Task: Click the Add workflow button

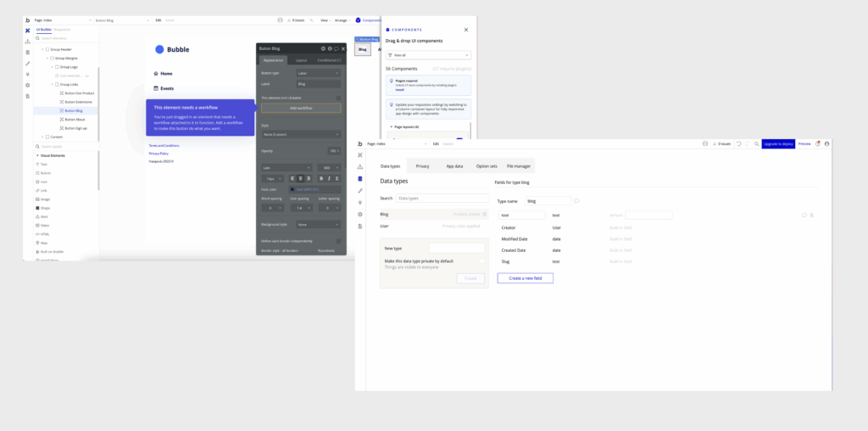Action: click(301, 108)
